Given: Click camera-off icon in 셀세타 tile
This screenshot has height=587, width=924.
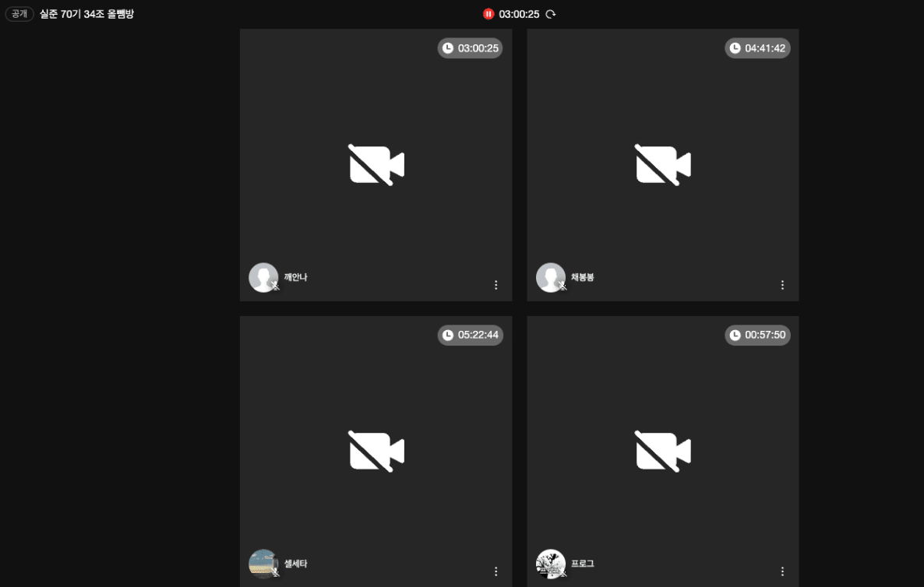Looking at the screenshot, I should tap(376, 452).
